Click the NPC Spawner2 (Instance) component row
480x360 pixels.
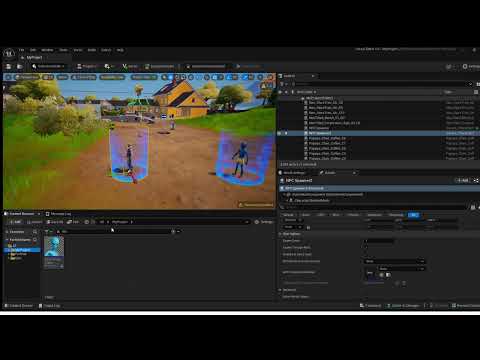(x=379, y=188)
